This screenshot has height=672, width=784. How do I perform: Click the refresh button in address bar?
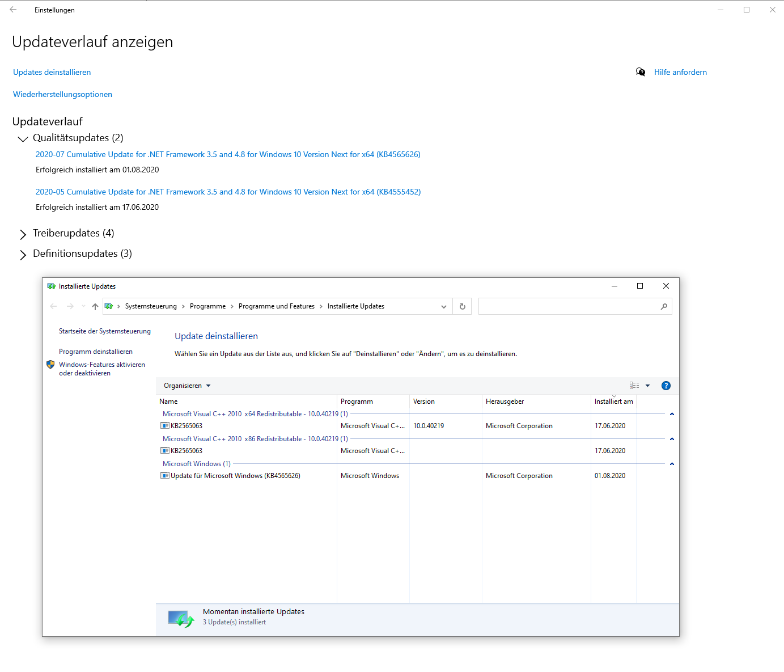coord(463,306)
